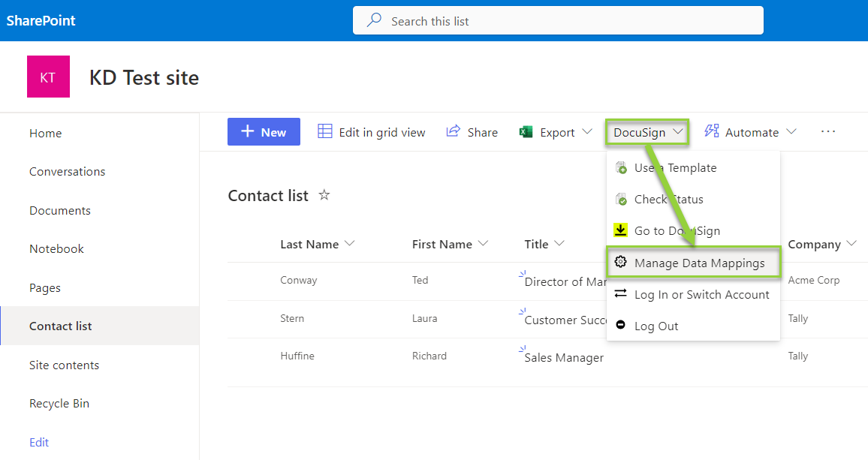The height and width of the screenshot is (460, 868).
Task: Toggle the favorite star next to Contact list
Action: pos(324,195)
